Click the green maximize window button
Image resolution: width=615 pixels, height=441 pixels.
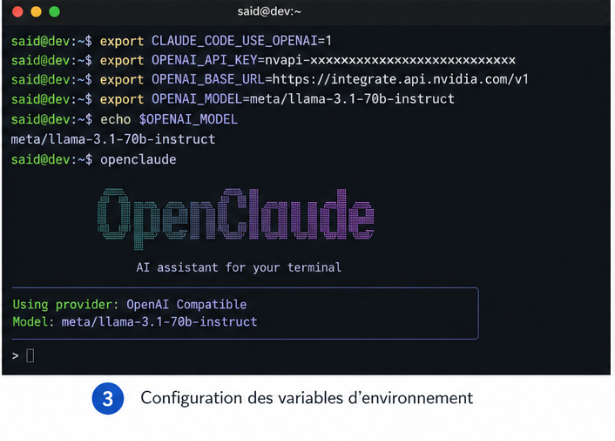pyautogui.click(x=55, y=12)
